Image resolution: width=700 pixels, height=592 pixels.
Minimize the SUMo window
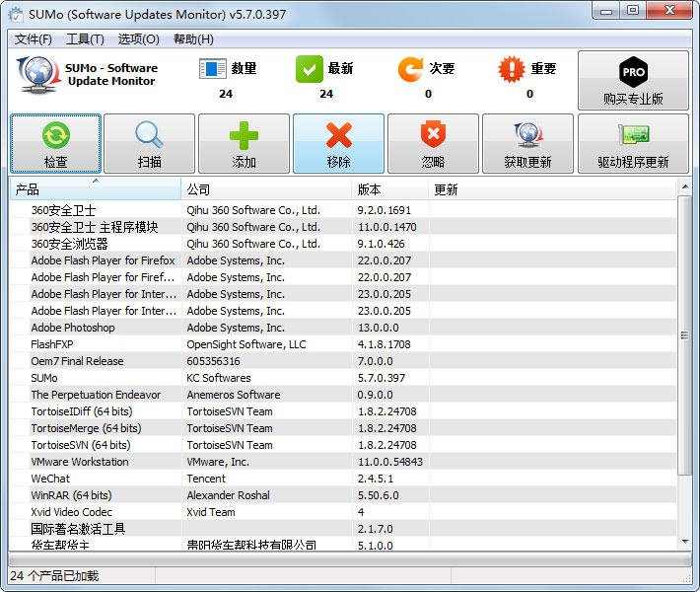tap(605, 11)
